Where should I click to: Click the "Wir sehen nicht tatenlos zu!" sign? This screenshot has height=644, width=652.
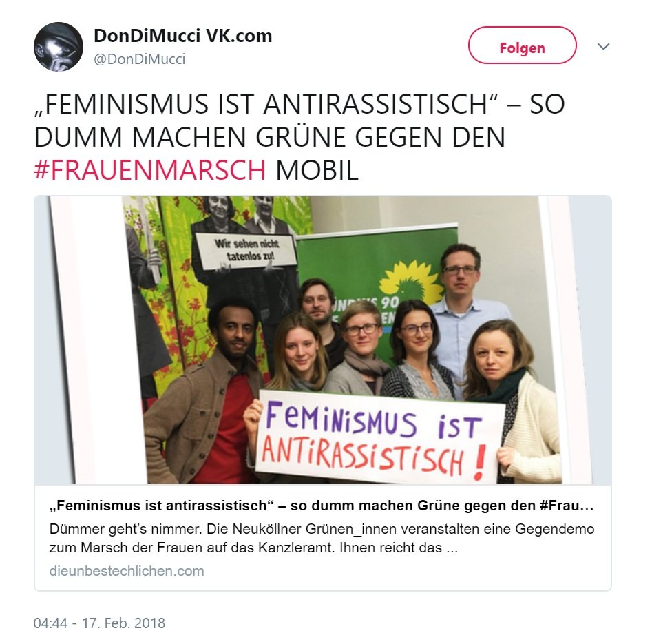pyautogui.click(x=246, y=249)
